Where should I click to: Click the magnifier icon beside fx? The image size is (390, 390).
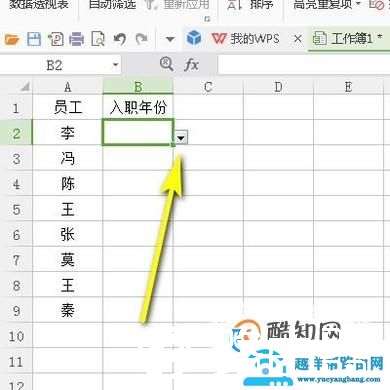(x=166, y=64)
